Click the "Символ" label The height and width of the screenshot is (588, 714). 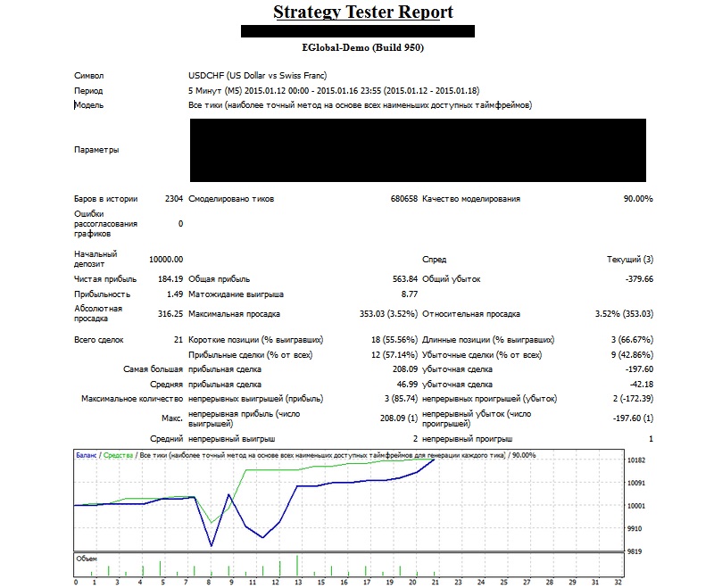[x=88, y=76]
